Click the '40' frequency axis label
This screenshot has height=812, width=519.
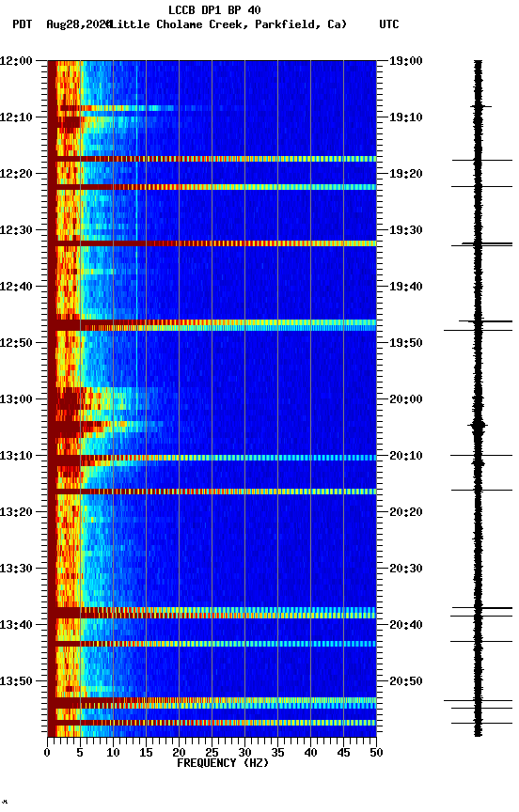[x=310, y=754]
